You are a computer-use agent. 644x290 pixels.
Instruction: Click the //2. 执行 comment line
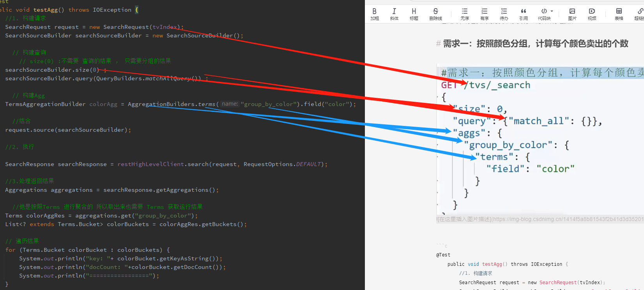click(x=20, y=147)
